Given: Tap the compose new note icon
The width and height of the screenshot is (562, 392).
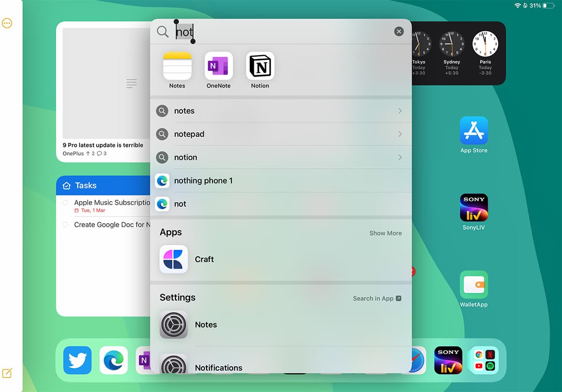Looking at the screenshot, I should 7,373.
